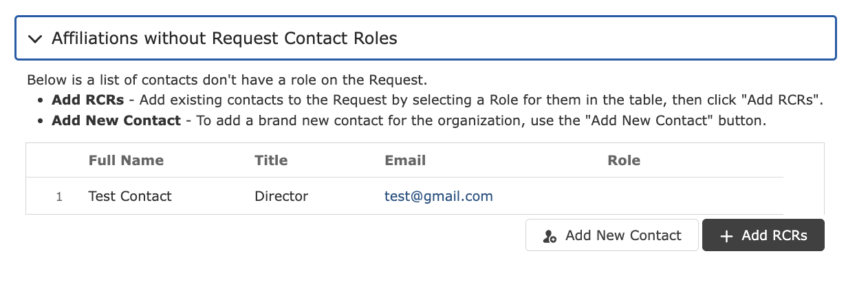This screenshot has height=289, width=868.
Task: Click quoted "Add RCRs" ending the first bullet
Action: coord(785,100)
